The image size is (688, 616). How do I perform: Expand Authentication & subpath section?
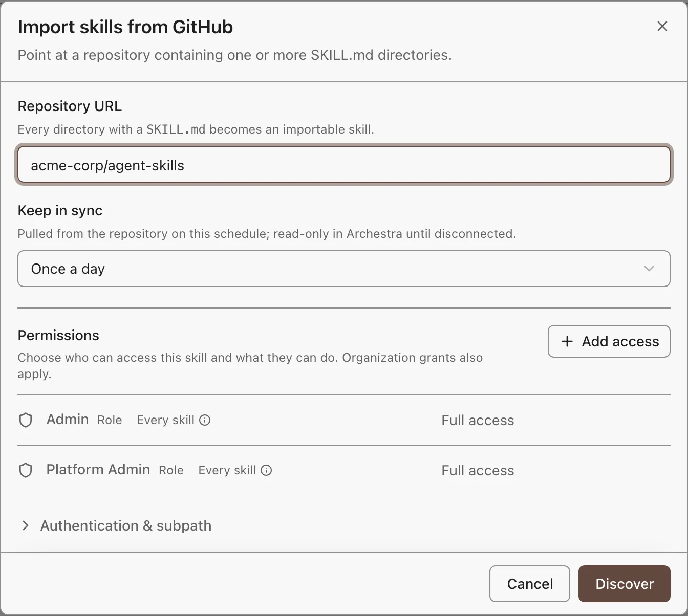[x=116, y=525]
